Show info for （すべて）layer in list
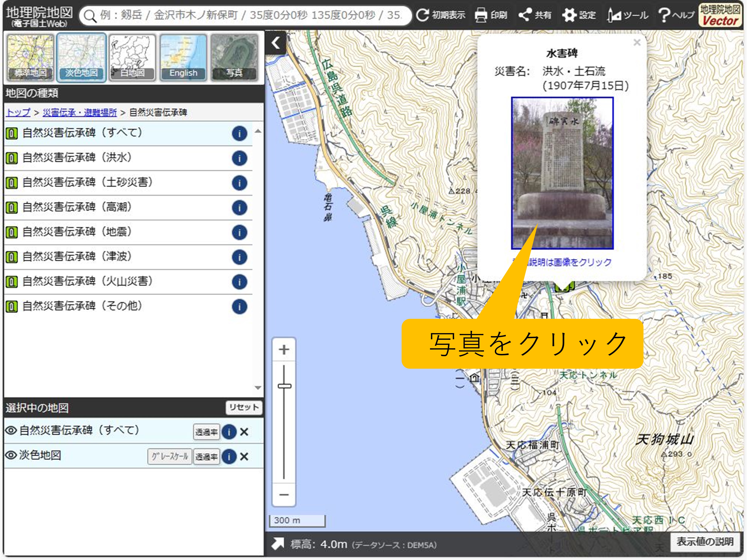747x560 pixels. tap(239, 134)
